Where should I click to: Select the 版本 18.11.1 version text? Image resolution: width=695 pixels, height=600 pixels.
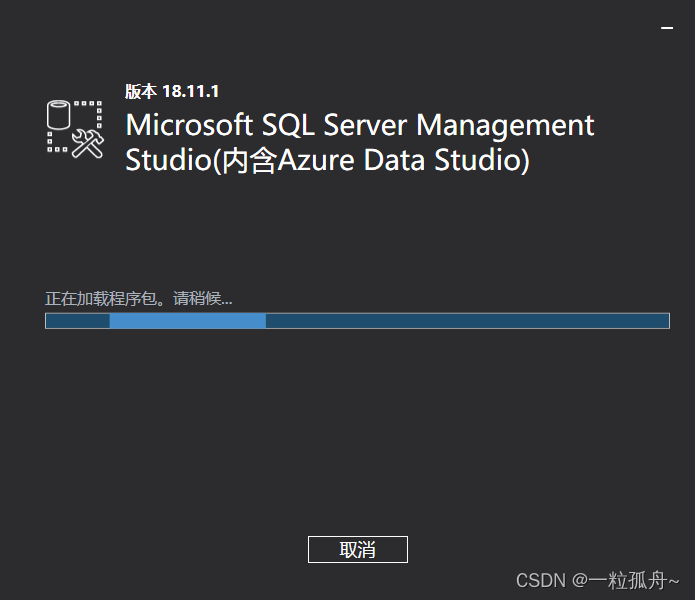pyautogui.click(x=172, y=92)
